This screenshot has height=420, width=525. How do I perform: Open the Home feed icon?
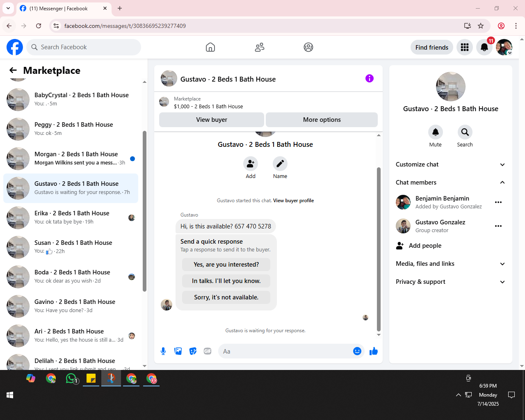(210, 47)
